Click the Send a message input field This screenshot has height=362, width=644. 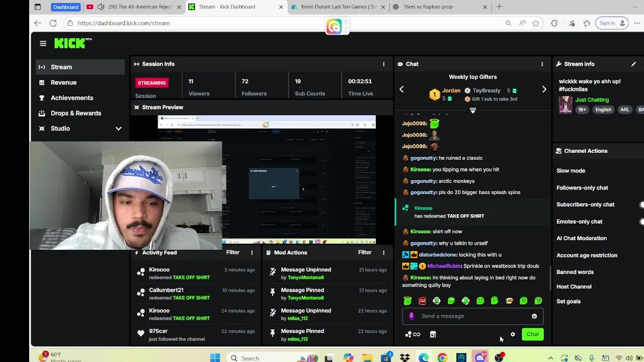tap(472, 316)
